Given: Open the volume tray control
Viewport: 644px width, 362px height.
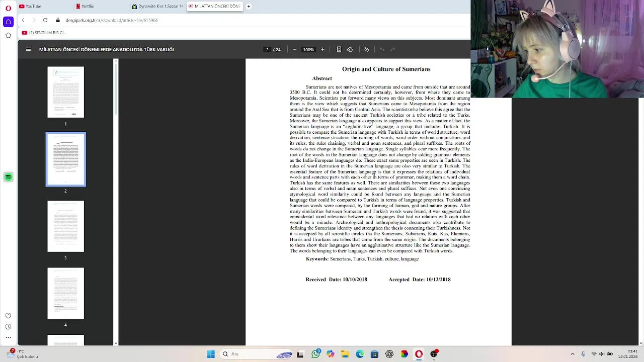Looking at the screenshot, I should (601, 354).
